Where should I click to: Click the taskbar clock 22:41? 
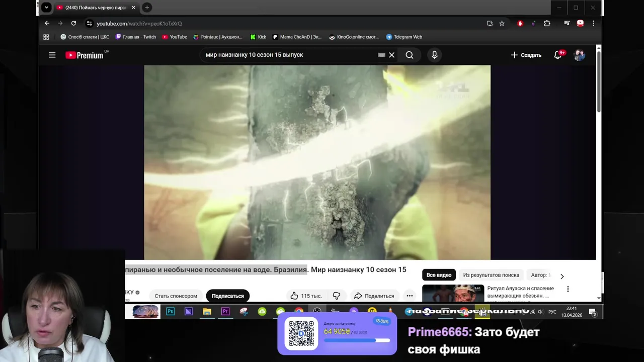coord(572,312)
